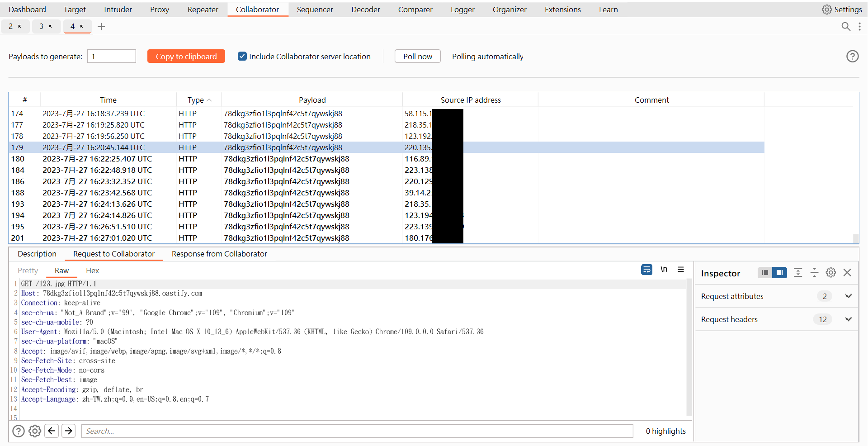Image resolution: width=868 pixels, height=446 pixels.
Task: Switch Inspector to horizontal layout
Action: point(764,273)
